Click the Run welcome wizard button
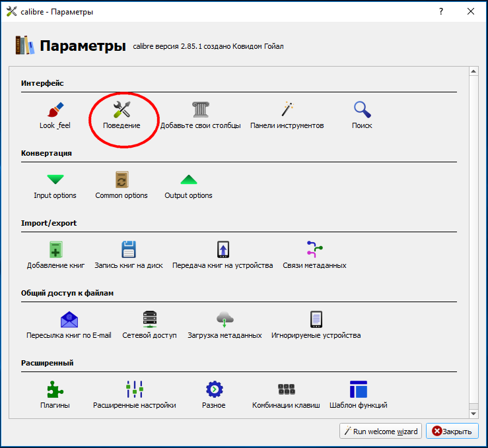The image size is (488, 448). (380, 432)
